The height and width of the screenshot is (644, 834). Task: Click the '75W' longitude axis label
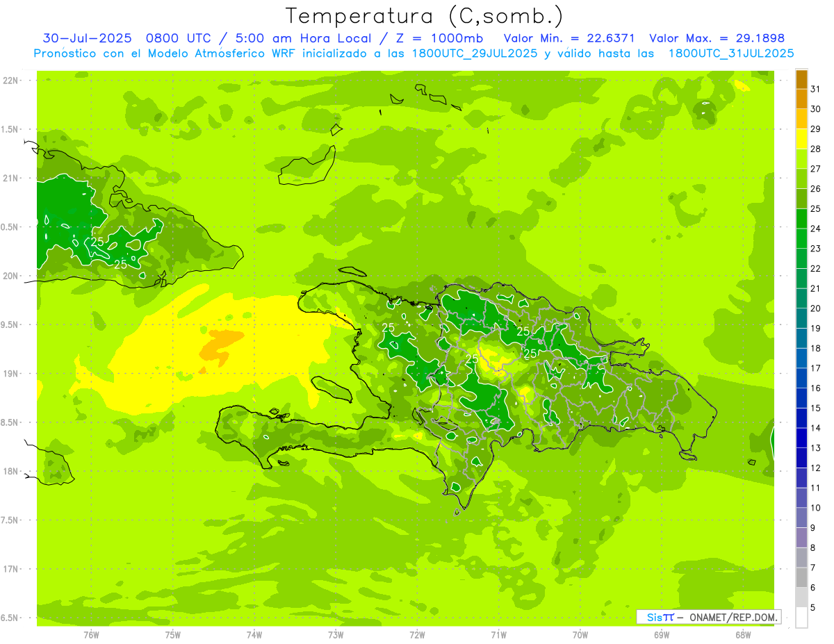click(x=173, y=635)
